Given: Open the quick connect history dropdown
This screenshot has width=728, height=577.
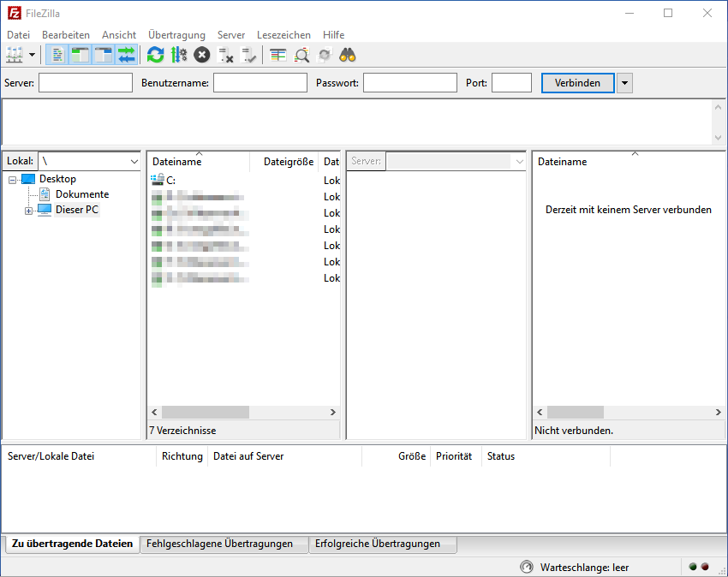Looking at the screenshot, I should click(x=624, y=83).
